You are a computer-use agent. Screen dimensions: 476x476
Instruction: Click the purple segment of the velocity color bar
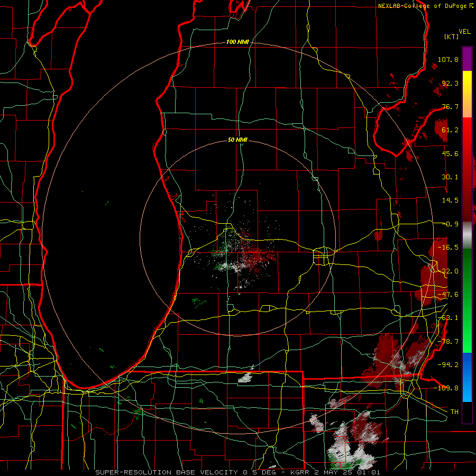click(467, 59)
